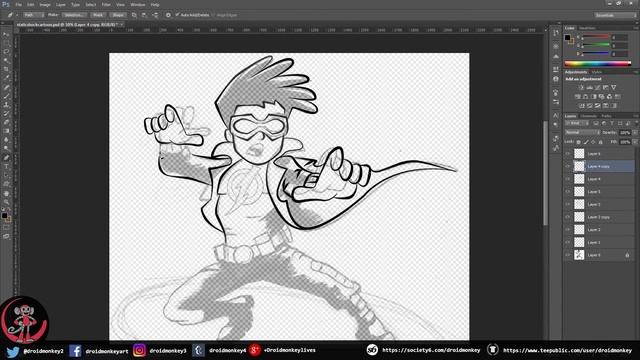The height and width of the screenshot is (360, 640).
Task: Open the Layers panel flyout menu
Action: click(x=635, y=116)
